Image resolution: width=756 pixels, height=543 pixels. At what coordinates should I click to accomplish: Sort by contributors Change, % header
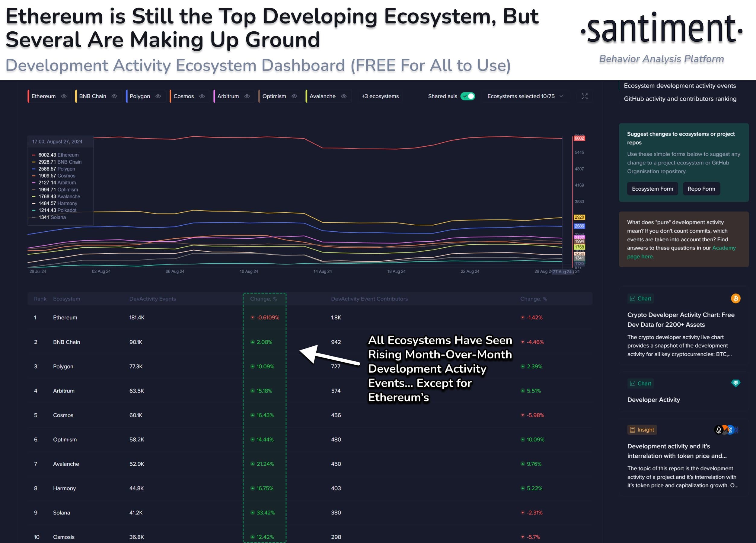(x=533, y=299)
